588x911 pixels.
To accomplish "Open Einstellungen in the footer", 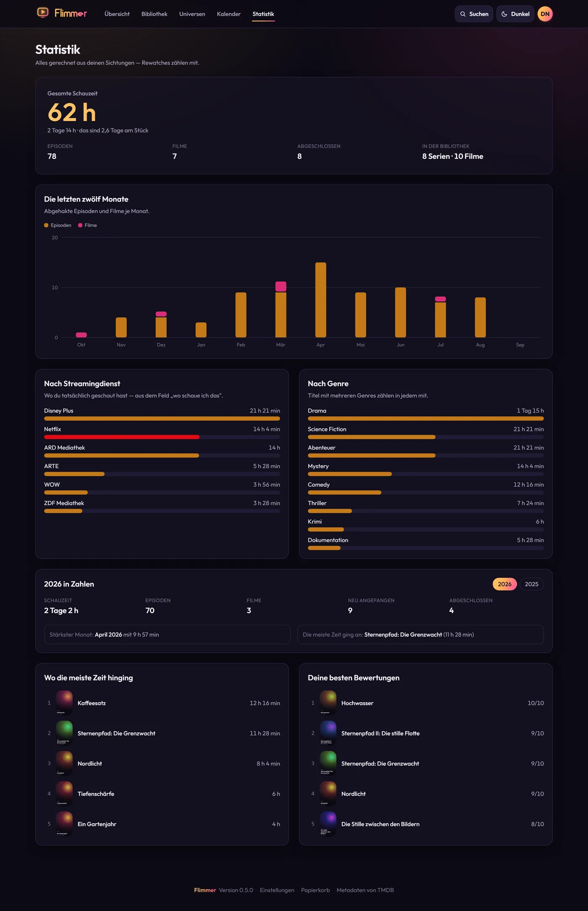I will click(x=277, y=890).
